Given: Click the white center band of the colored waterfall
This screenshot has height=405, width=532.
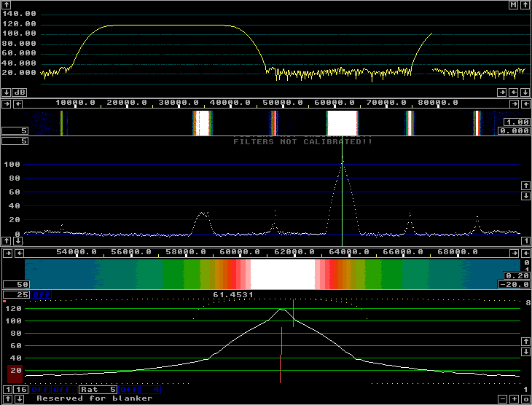Looking at the screenshot, I should point(283,274).
